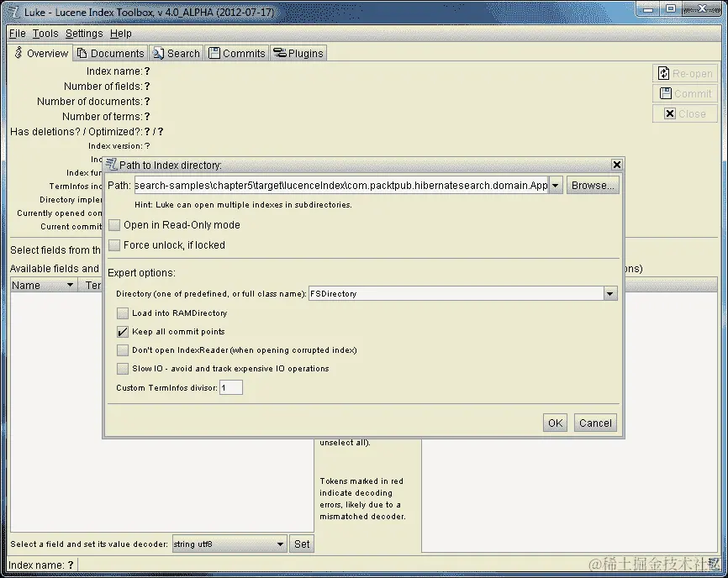
Task: Open the Help menu
Action: click(121, 34)
